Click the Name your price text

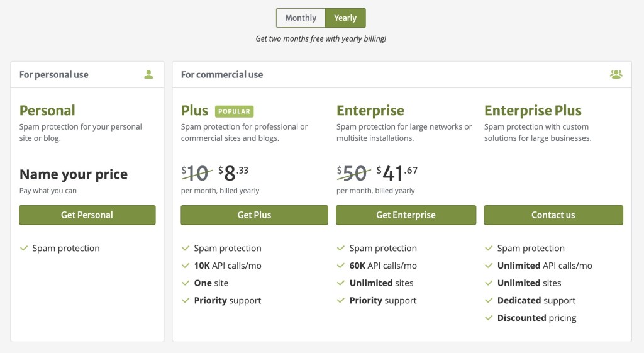(74, 174)
